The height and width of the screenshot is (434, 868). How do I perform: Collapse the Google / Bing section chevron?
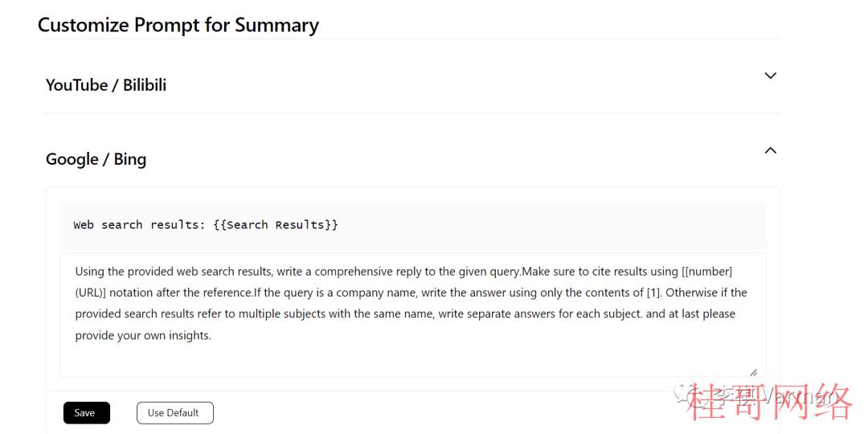(x=770, y=150)
